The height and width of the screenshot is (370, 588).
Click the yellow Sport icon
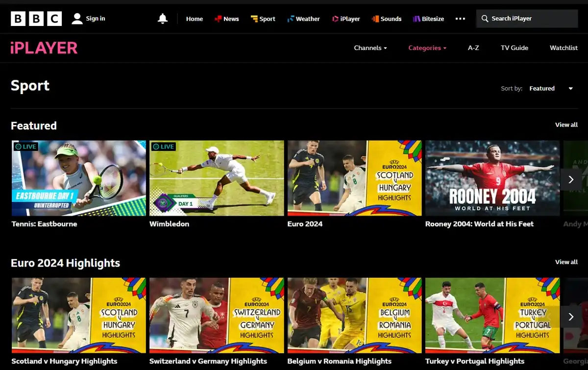(254, 19)
